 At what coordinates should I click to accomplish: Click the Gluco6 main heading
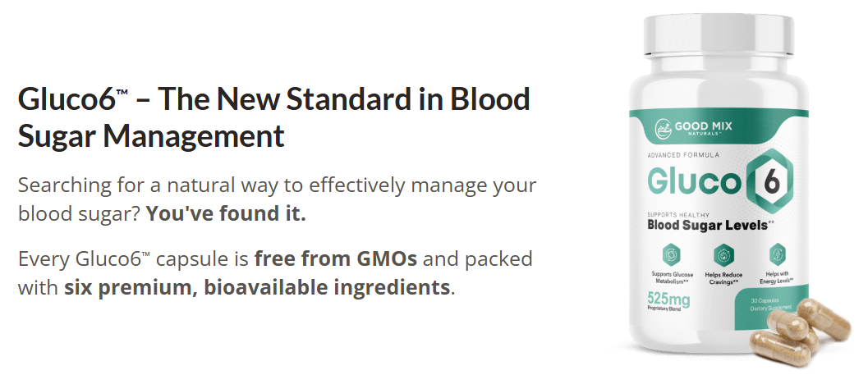[273, 100]
